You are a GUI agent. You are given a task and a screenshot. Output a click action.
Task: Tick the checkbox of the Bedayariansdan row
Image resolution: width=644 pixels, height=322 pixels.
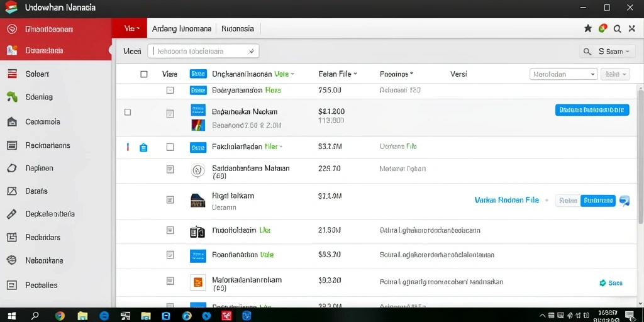pos(170,91)
